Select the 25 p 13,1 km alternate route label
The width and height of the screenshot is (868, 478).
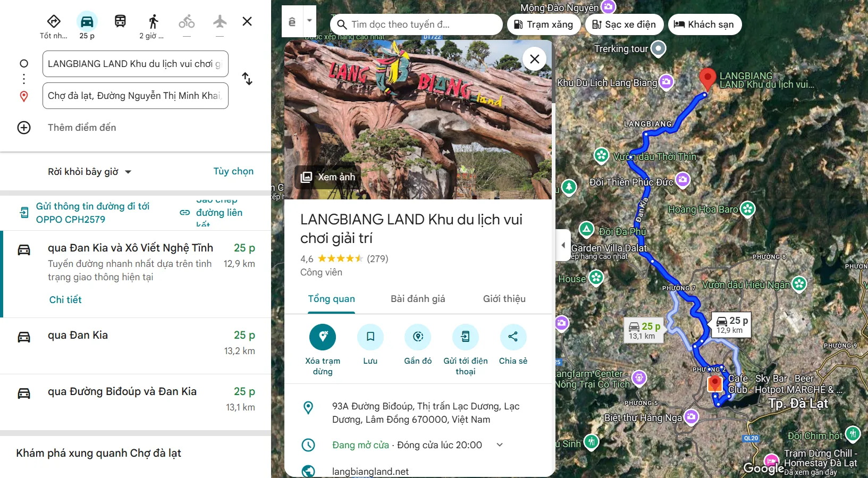[x=644, y=330]
